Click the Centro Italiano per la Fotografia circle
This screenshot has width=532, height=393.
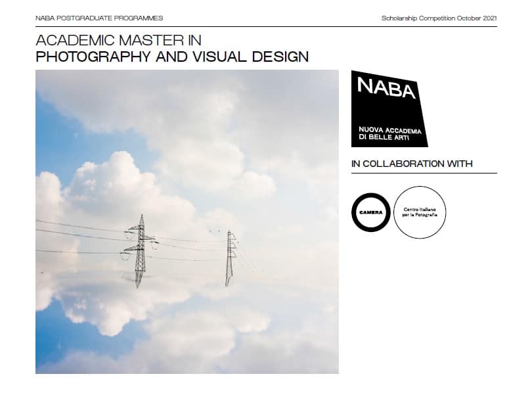420,212
